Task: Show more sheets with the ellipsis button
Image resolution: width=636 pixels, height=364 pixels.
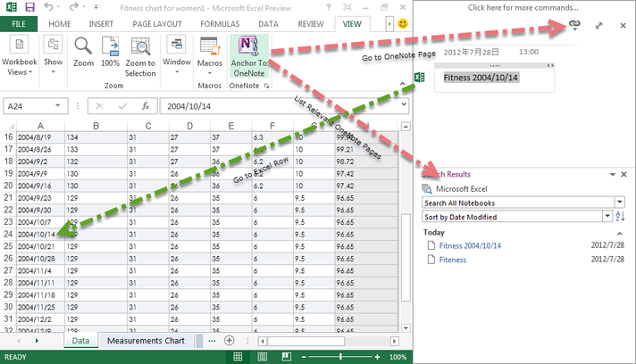Action: coord(212,341)
